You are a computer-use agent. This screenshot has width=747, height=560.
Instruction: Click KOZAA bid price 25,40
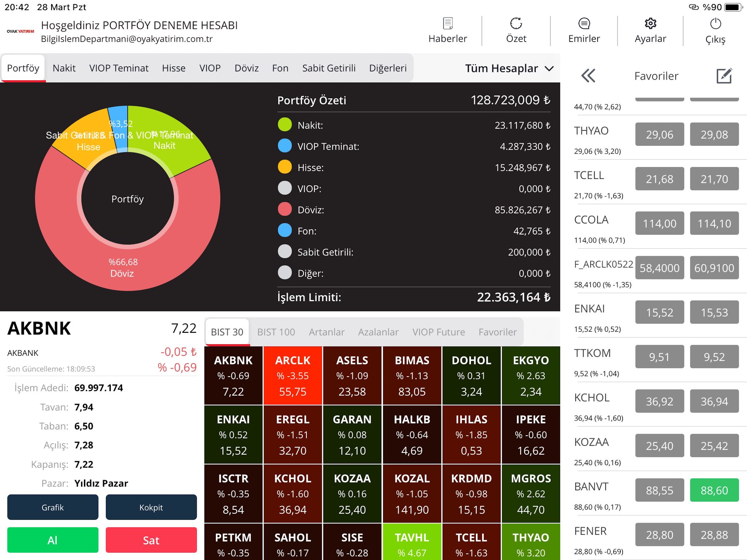click(660, 445)
